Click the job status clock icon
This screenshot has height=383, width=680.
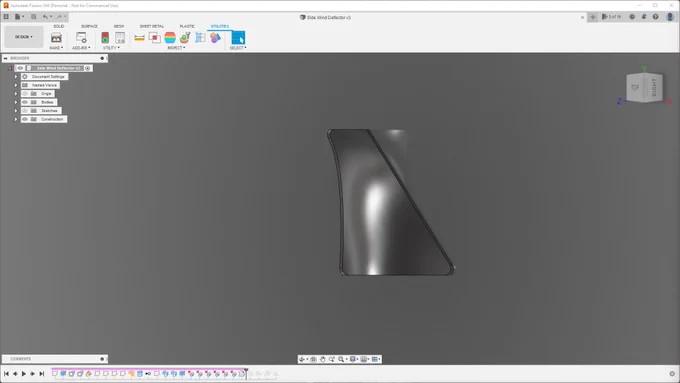click(632, 17)
